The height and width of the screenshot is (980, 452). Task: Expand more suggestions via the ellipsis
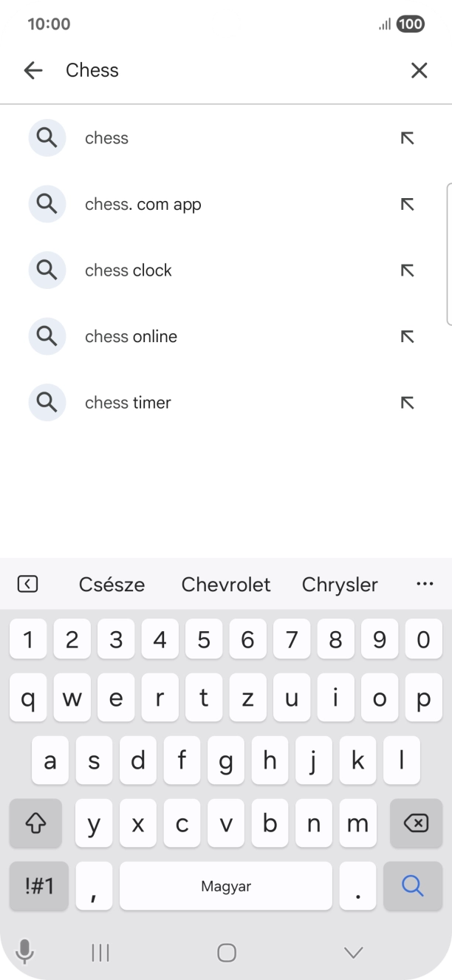point(425,584)
